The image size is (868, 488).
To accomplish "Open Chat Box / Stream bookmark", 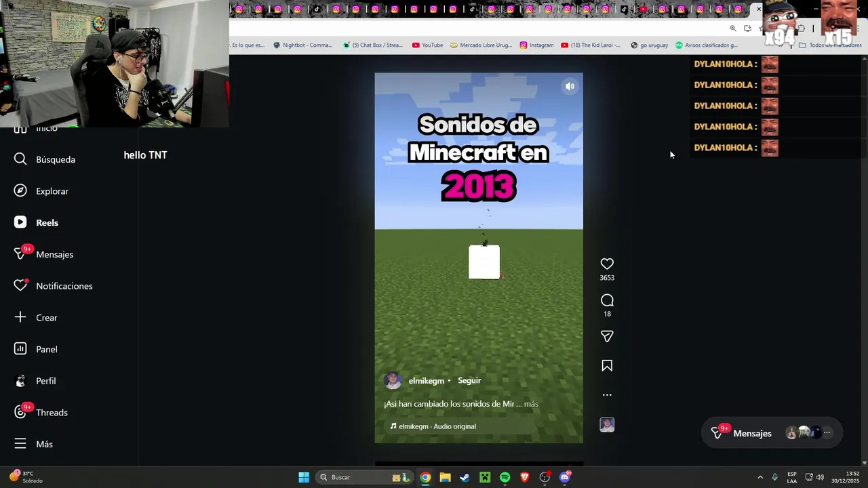I will [372, 45].
